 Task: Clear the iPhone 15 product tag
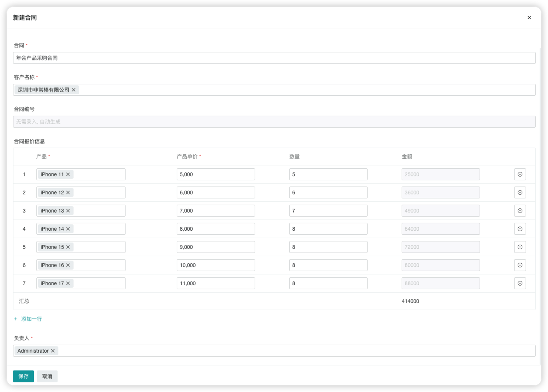coord(68,247)
